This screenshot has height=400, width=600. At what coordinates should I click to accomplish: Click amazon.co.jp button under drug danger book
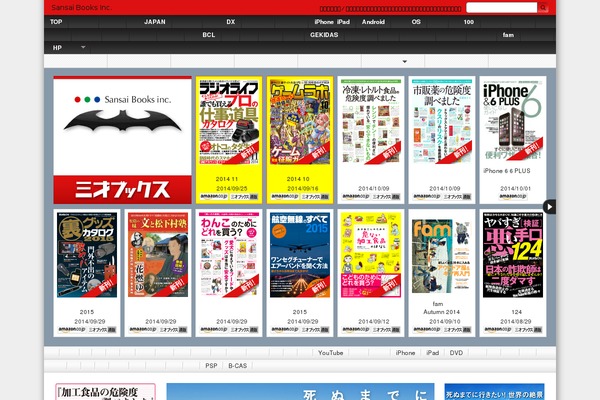426,197
